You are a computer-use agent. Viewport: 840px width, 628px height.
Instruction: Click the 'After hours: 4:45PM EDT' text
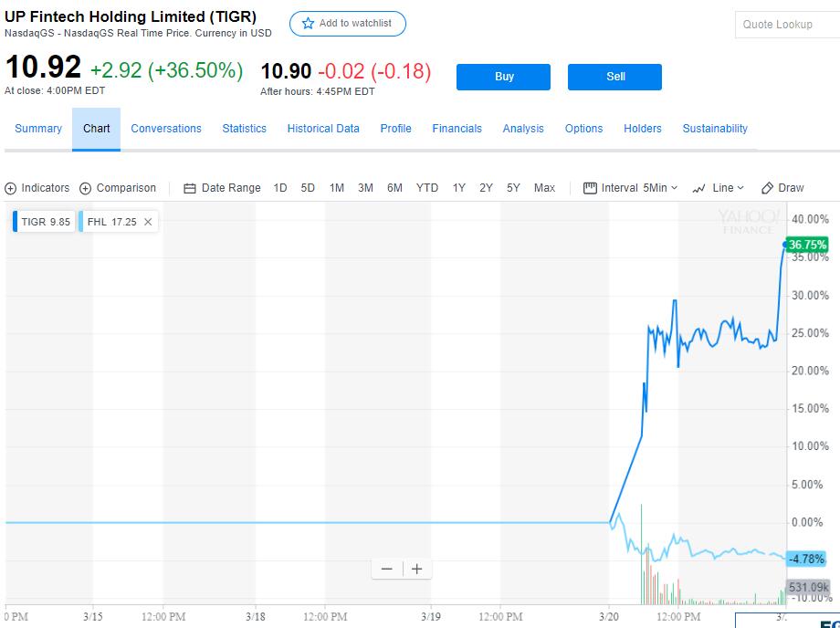pyautogui.click(x=318, y=91)
